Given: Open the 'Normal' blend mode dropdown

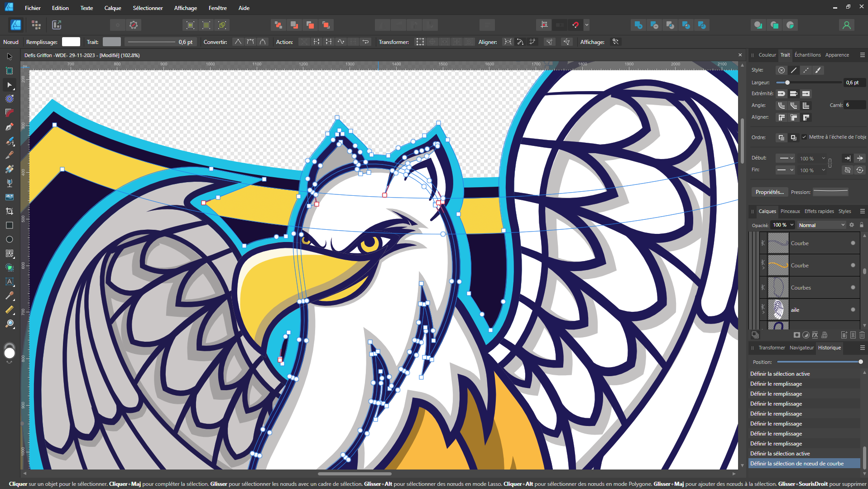Looking at the screenshot, I should 821,225.
